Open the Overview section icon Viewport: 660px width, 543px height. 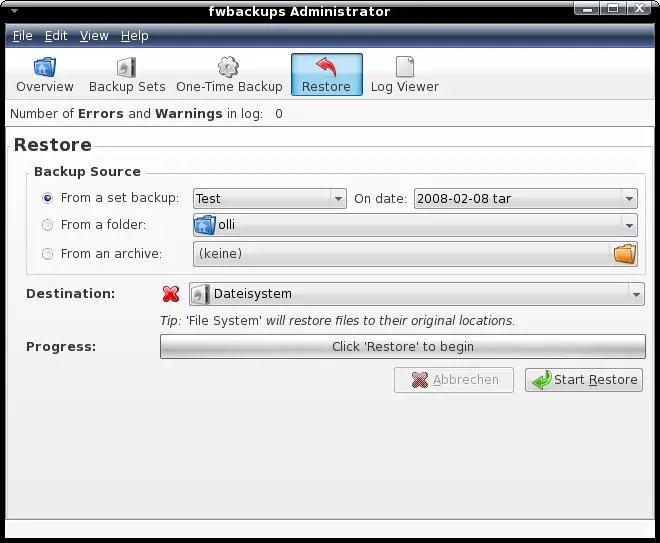[x=45, y=67]
